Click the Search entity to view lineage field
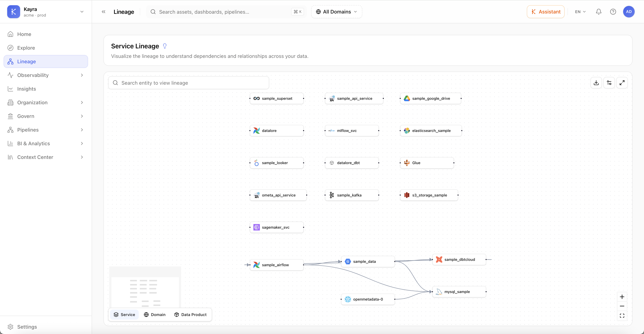 188,83
